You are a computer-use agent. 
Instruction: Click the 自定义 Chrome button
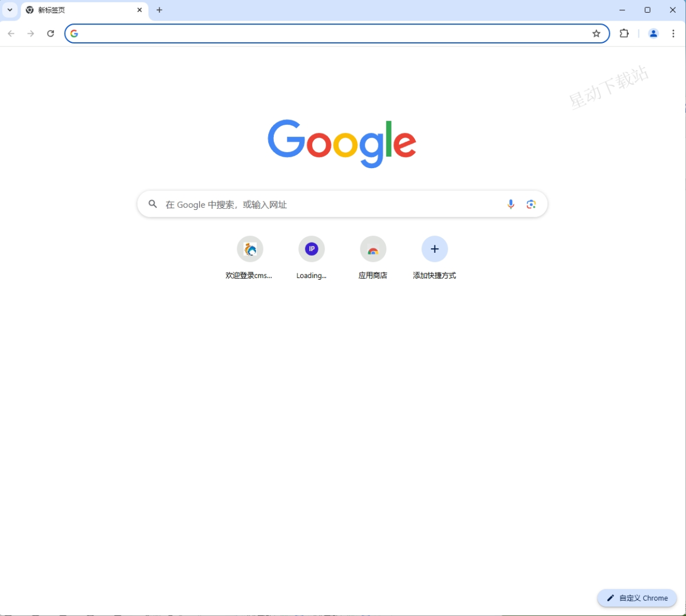coord(637,598)
